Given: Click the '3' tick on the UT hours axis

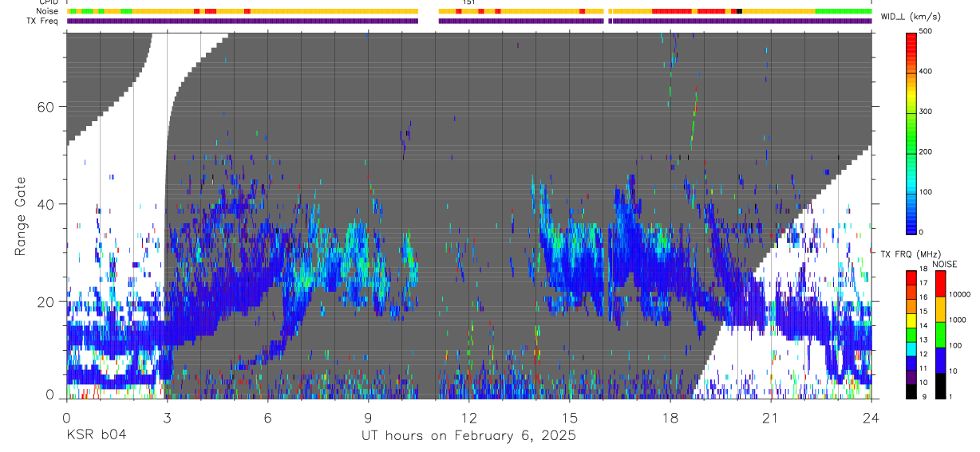Looking at the screenshot, I should [167, 417].
